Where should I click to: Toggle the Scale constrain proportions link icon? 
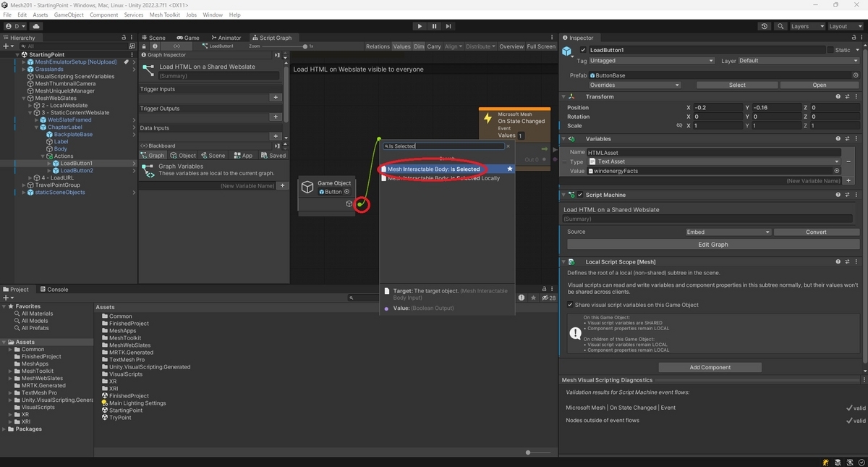tap(678, 125)
